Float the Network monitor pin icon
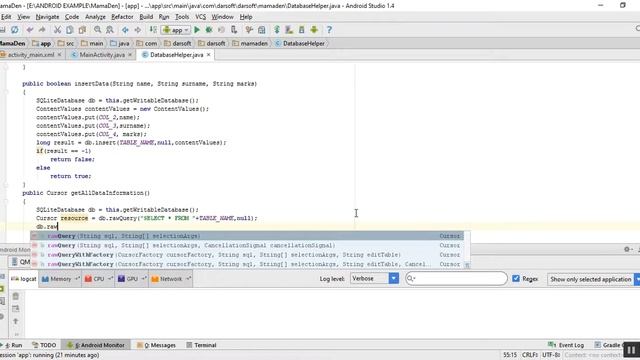640x360 pixels. [x=188, y=279]
